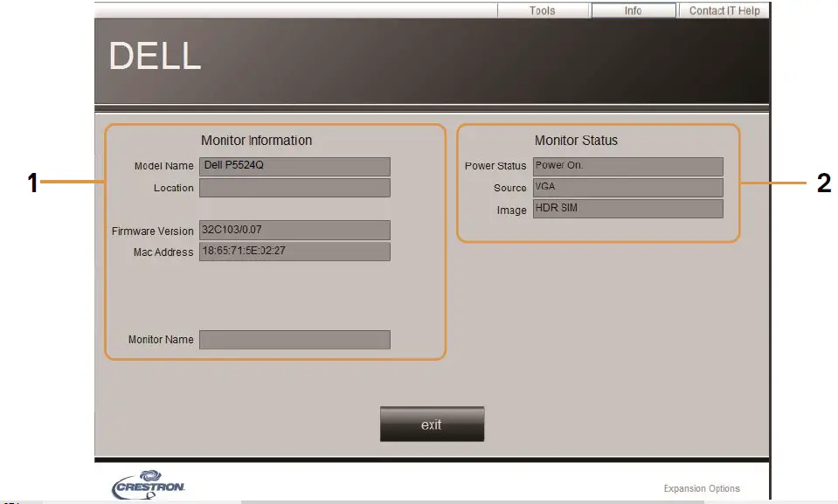Click the Monitor Name label
This screenshot has width=838, height=504.
pyautogui.click(x=161, y=340)
